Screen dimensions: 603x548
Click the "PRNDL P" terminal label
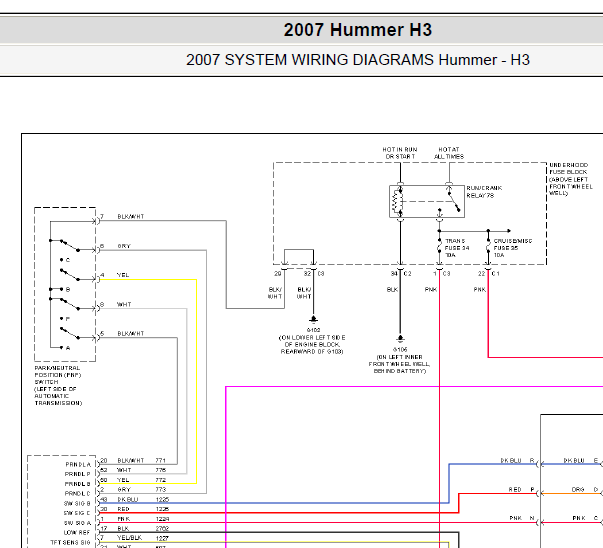(x=78, y=474)
